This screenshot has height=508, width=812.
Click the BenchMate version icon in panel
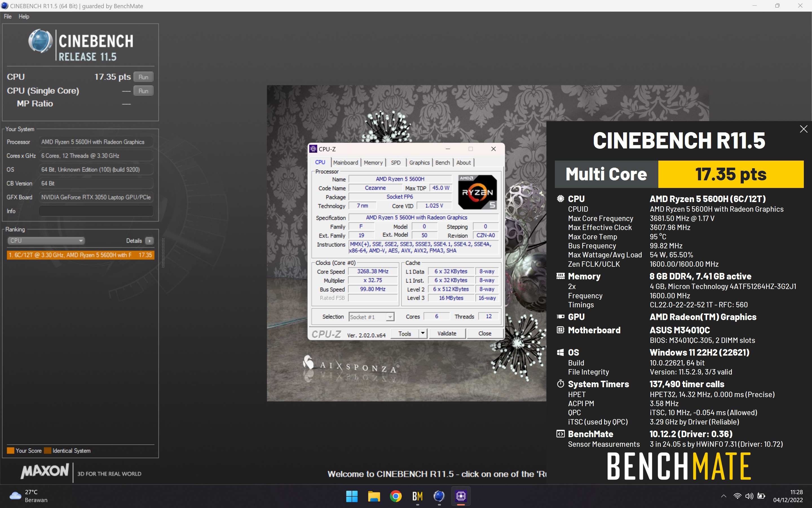tap(560, 434)
